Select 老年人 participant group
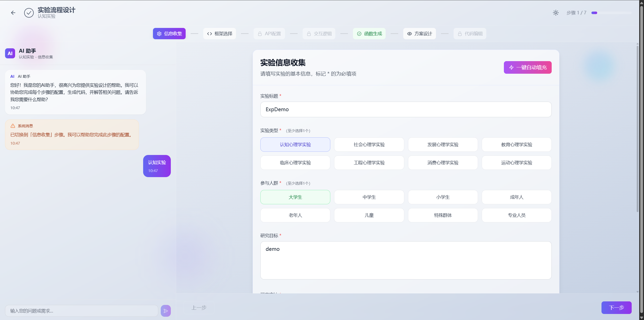 pos(295,215)
